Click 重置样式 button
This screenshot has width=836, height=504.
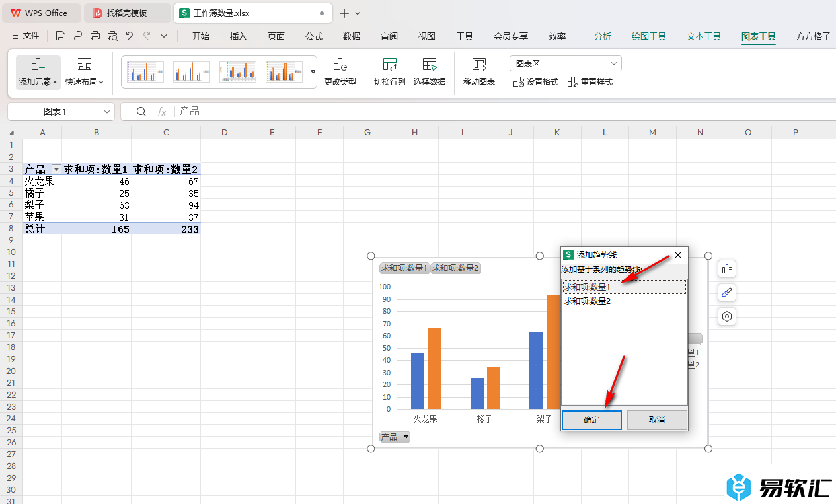(590, 82)
